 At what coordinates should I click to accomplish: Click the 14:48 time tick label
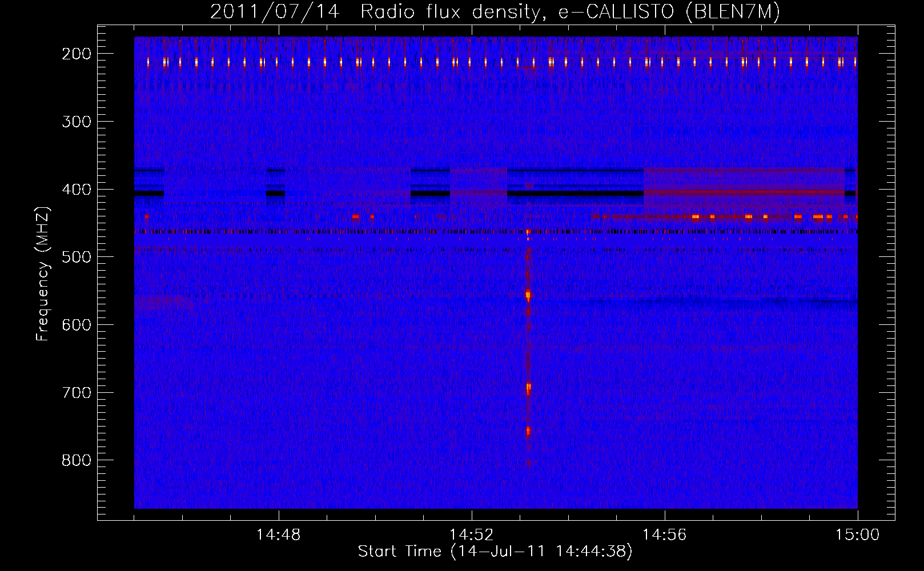tap(279, 535)
